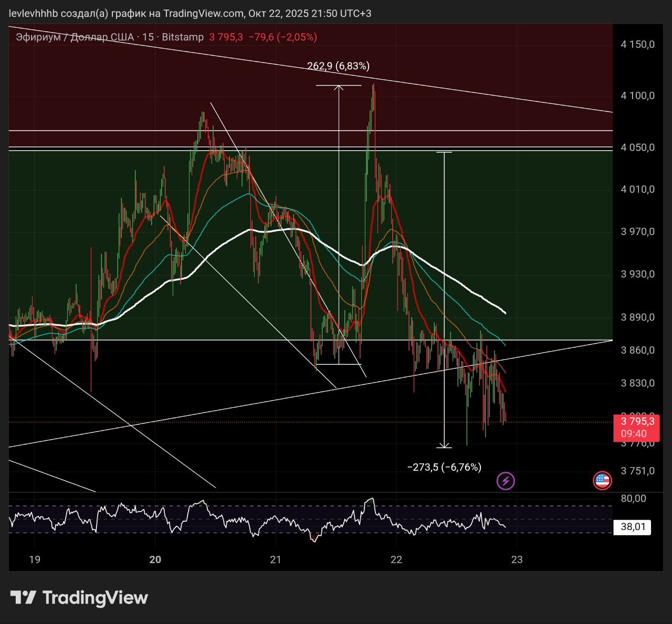Click the red 3 795,3 price axis label
The height and width of the screenshot is (624, 672).
click(637, 421)
